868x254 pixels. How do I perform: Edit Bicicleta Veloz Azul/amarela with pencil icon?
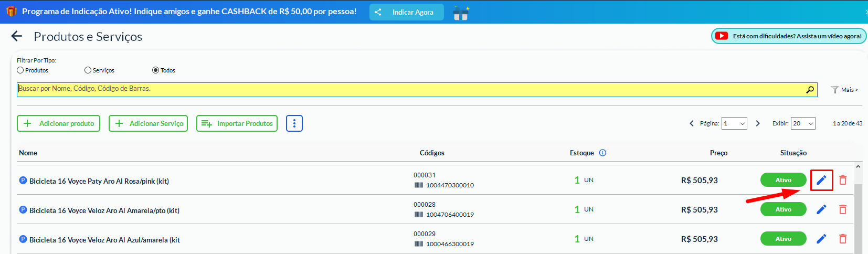(x=821, y=239)
